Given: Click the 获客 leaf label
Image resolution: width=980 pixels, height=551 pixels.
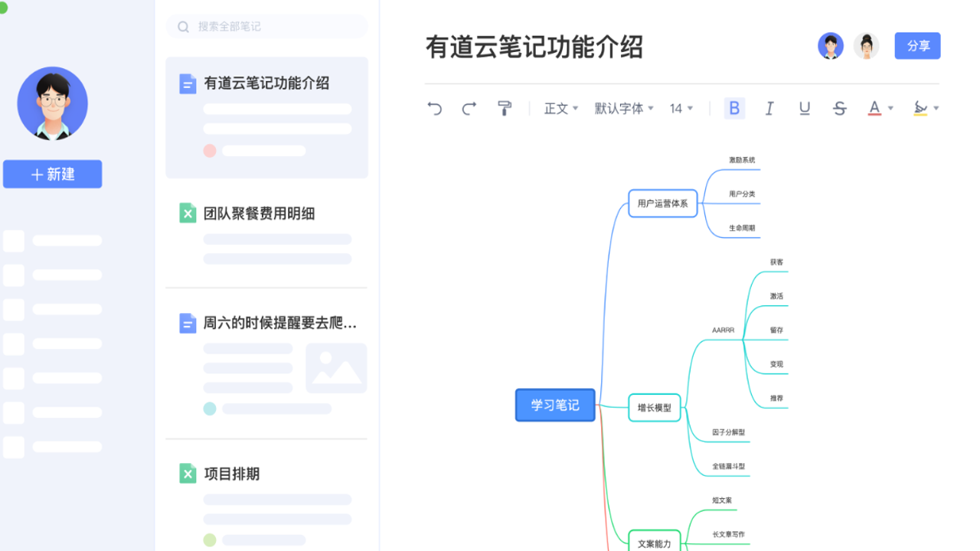Looking at the screenshot, I should [x=776, y=262].
